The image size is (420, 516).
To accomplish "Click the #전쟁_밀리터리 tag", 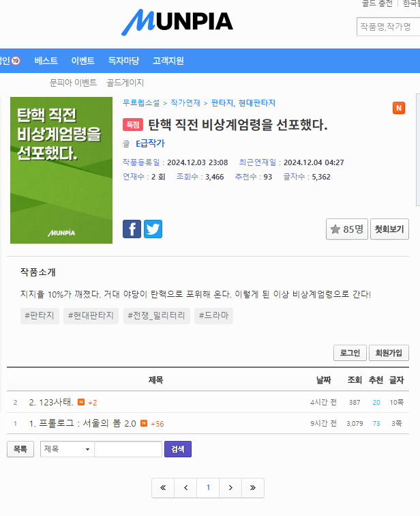I will tap(157, 316).
